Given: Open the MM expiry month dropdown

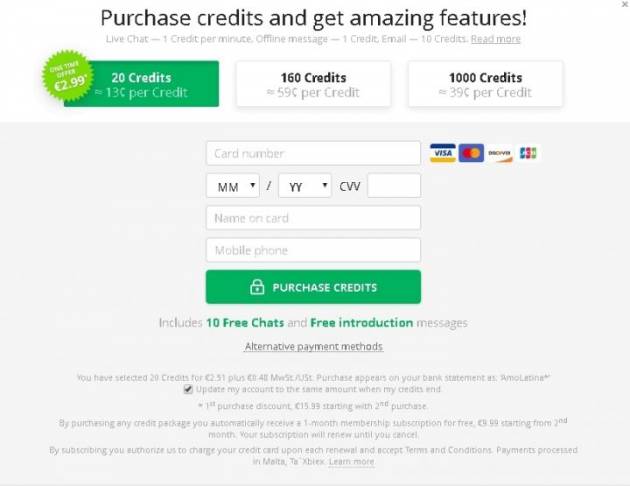Looking at the screenshot, I should tap(233, 186).
